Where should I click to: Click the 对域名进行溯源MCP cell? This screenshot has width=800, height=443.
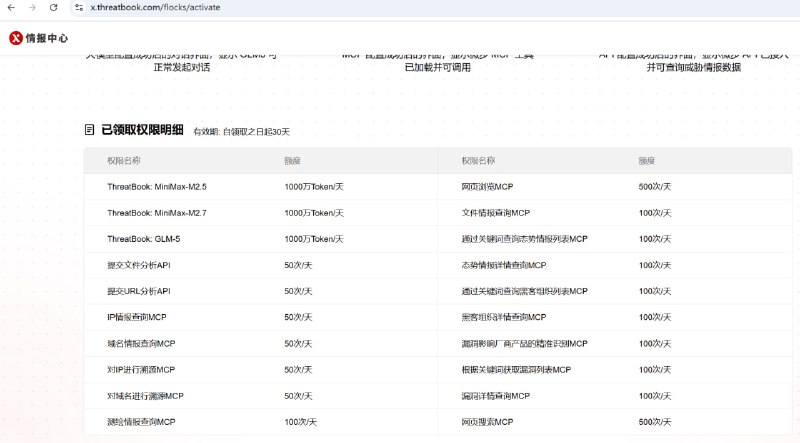coord(145,396)
